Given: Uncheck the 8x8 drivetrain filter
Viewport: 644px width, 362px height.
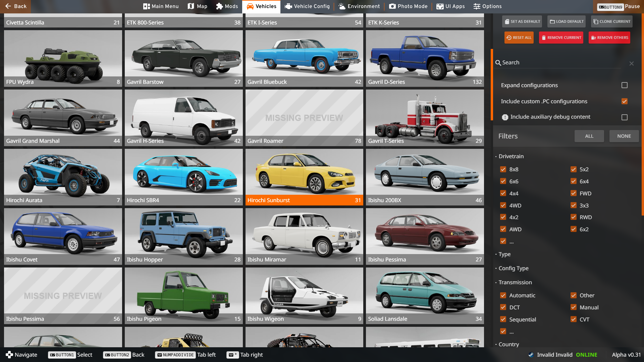Looking at the screenshot, I should point(503,169).
